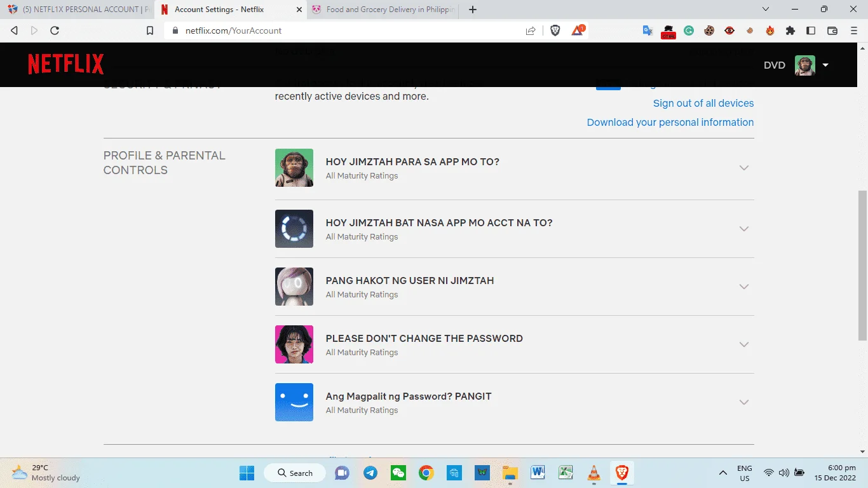This screenshot has height=488, width=868.
Task: Toggle the browser sidebar panel
Action: coord(811,30)
